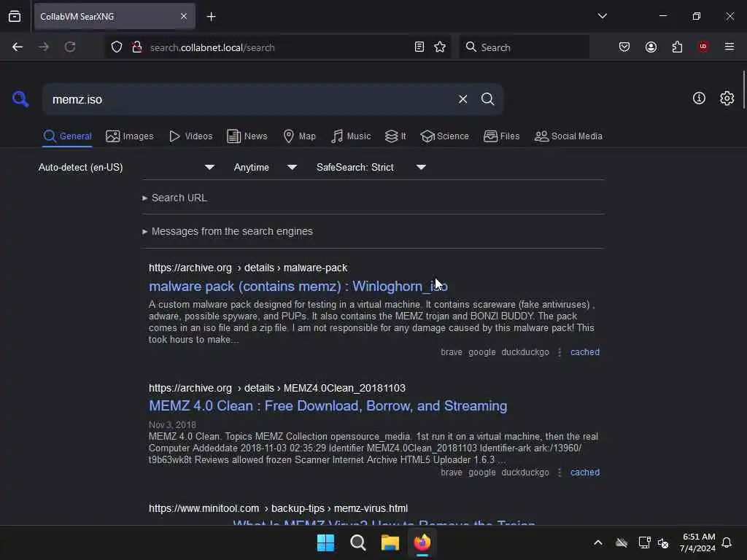Open Firefox View icon at top left
The width and height of the screenshot is (747, 560).
[15, 17]
